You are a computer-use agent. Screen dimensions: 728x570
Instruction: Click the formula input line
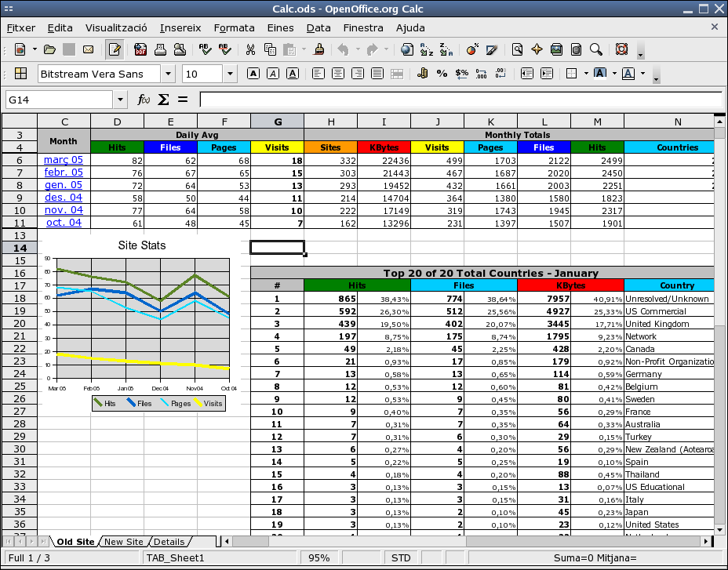(x=461, y=100)
